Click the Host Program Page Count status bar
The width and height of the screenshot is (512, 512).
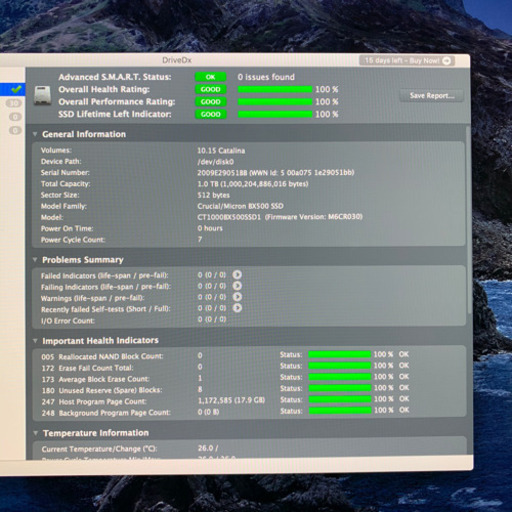click(340, 399)
